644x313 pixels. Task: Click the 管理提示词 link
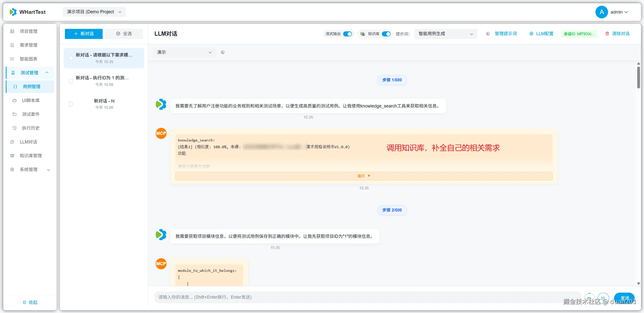coord(505,33)
